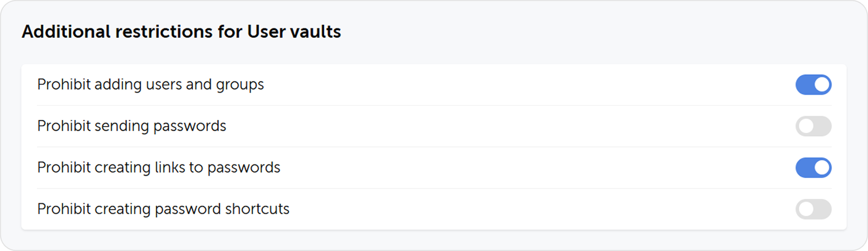The image size is (868, 251).
Task: Click the "Prohibit adding users and groups" label
Action: 150,85
